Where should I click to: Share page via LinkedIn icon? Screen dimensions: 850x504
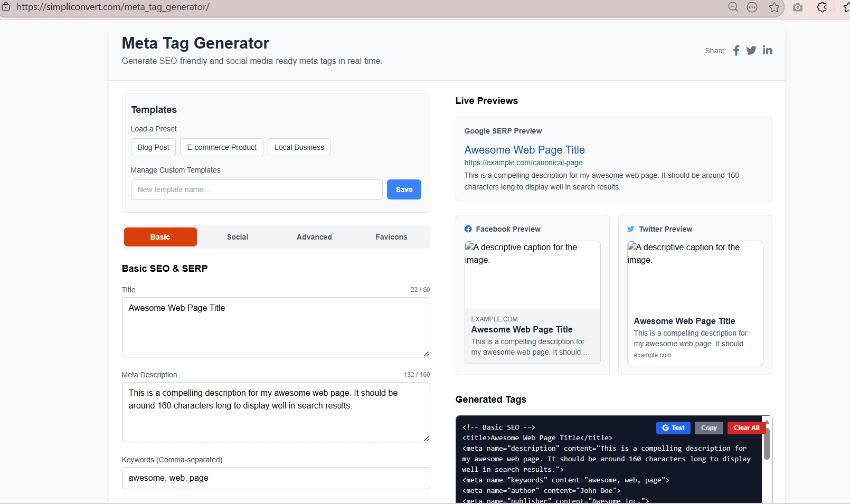767,51
